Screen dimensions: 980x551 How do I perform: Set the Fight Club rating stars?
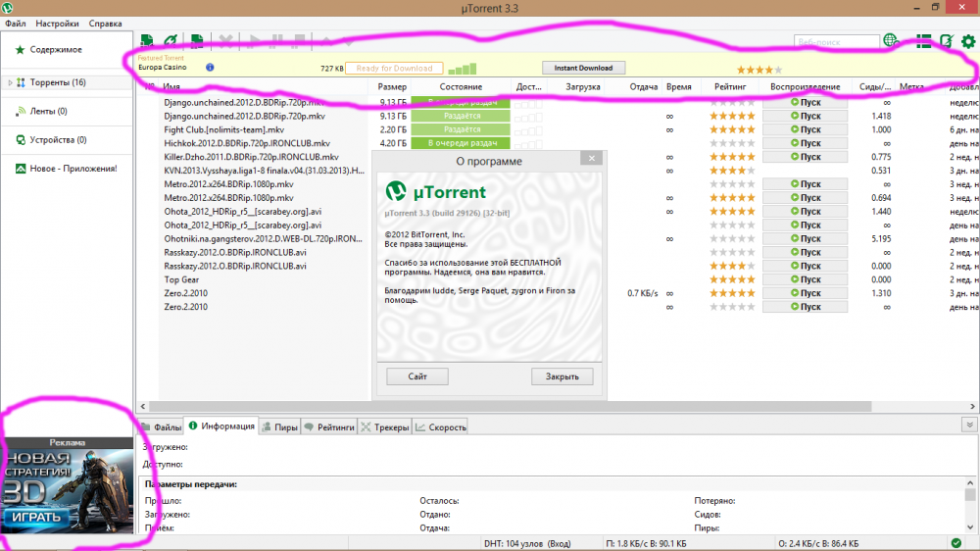[732, 129]
